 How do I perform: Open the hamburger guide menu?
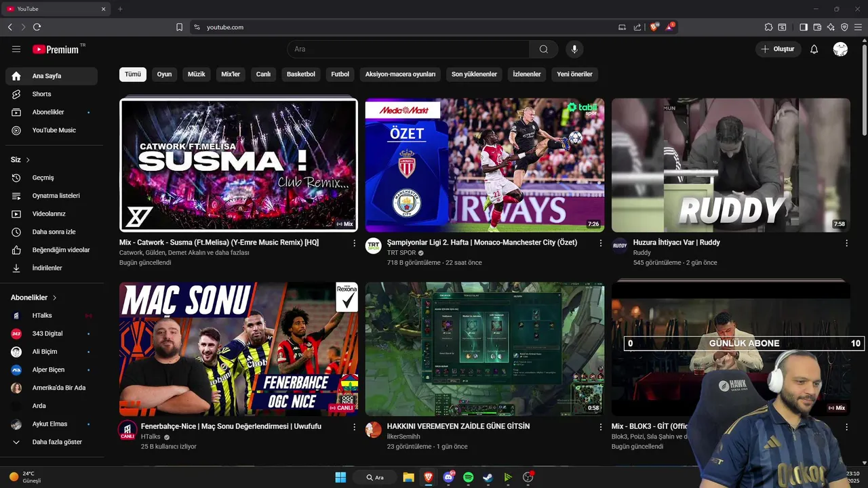16,49
